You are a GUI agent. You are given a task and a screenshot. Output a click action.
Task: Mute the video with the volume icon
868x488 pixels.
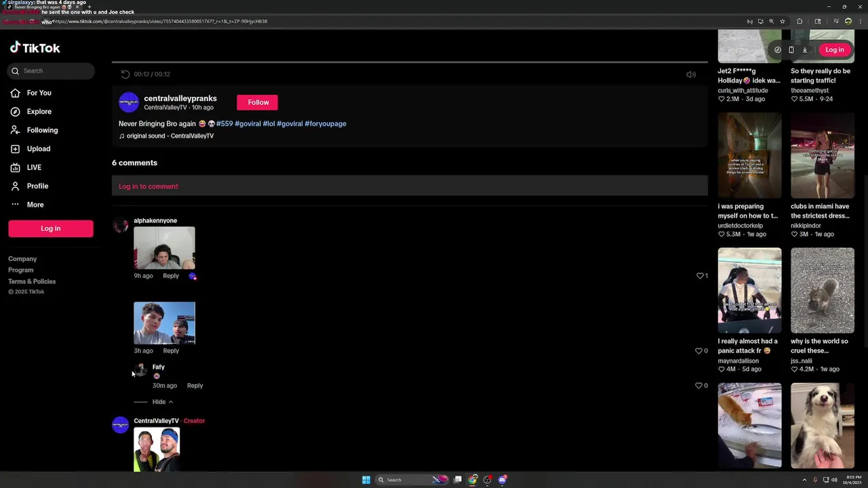coord(691,75)
